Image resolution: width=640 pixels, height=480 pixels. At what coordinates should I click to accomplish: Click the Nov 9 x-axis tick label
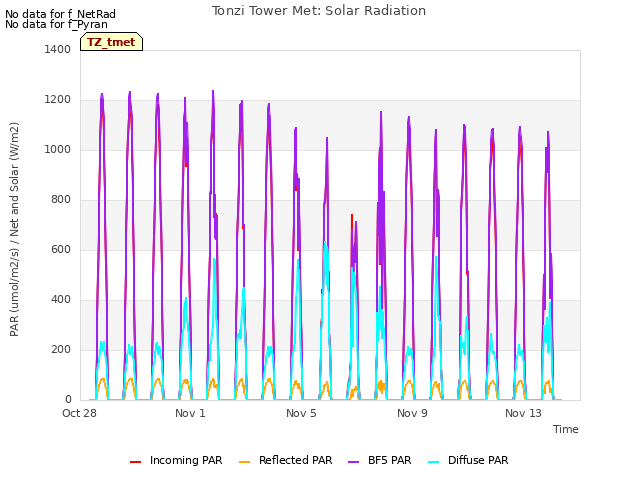click(412, 413)
